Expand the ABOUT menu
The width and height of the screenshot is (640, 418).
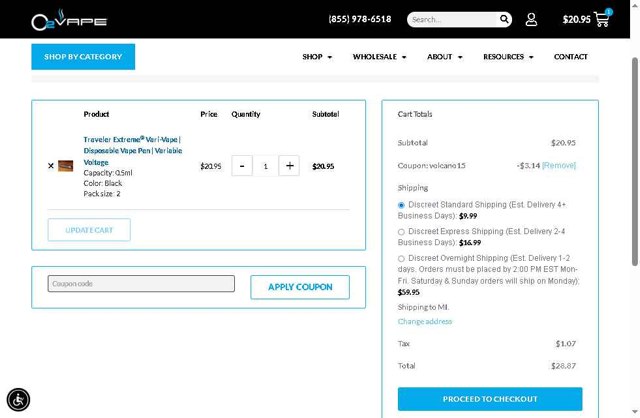pos(444,57)
